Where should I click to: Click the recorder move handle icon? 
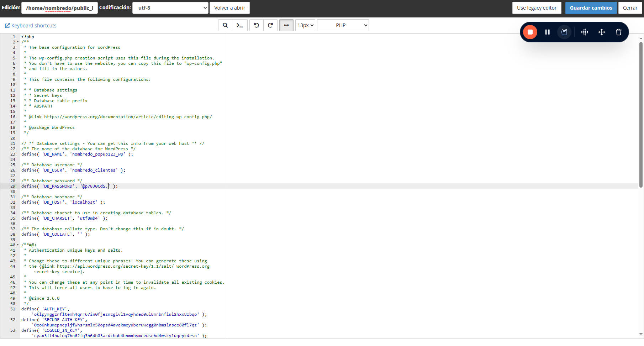click(x=602, y=32)
